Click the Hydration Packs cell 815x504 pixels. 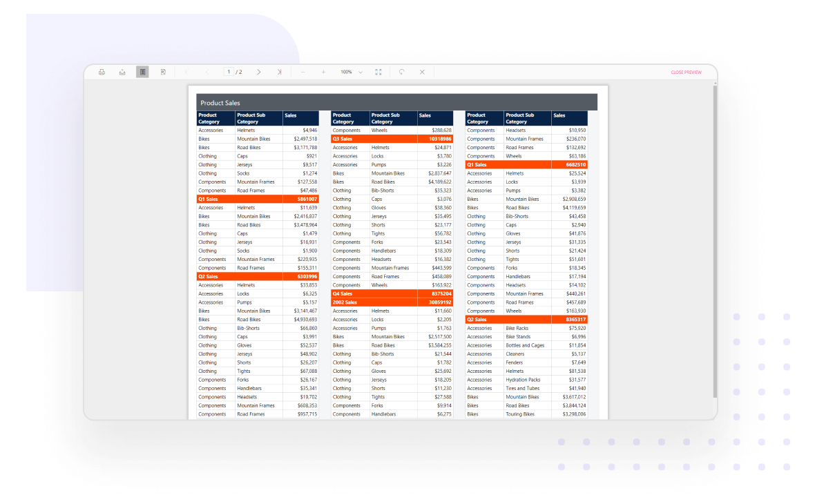[x=523, y=380]
